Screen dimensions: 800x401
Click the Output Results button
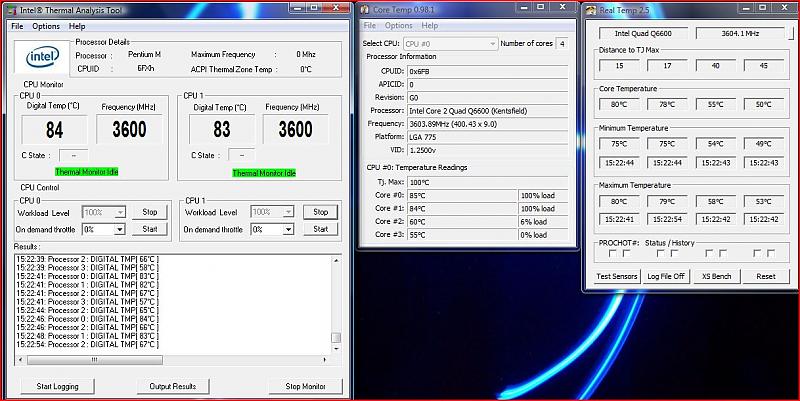(173, 386)
